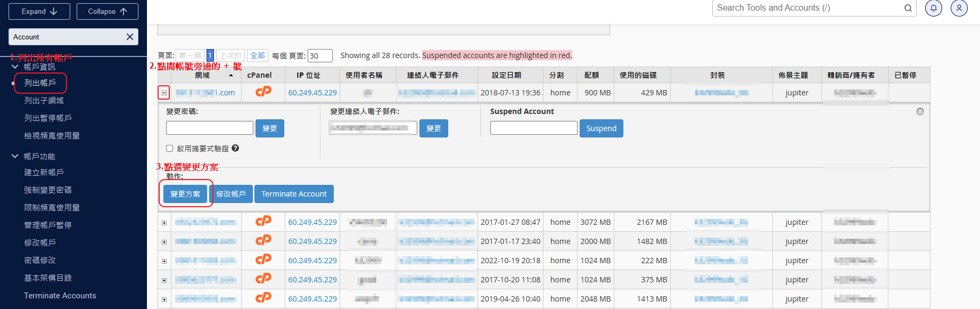980x309 pixels.
Task: Clear the Account filter with X icon
Action: tap(129, 37)
